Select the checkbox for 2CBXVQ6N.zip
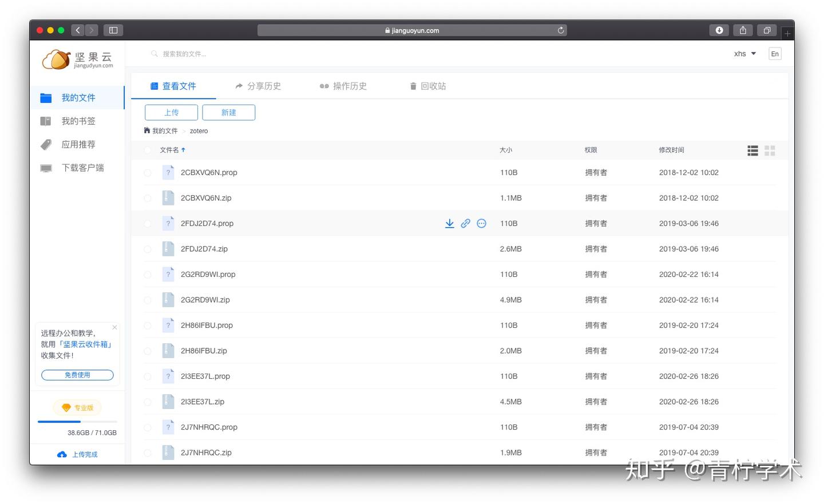 pyautogui.click(x=147, y=197)
